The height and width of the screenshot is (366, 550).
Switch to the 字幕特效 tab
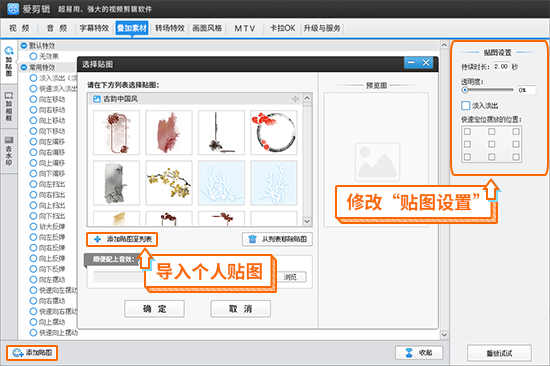[94, 28]
